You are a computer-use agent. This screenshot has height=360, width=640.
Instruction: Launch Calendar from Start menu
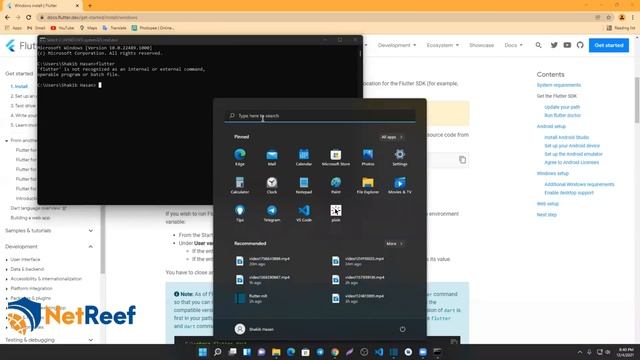304,157
